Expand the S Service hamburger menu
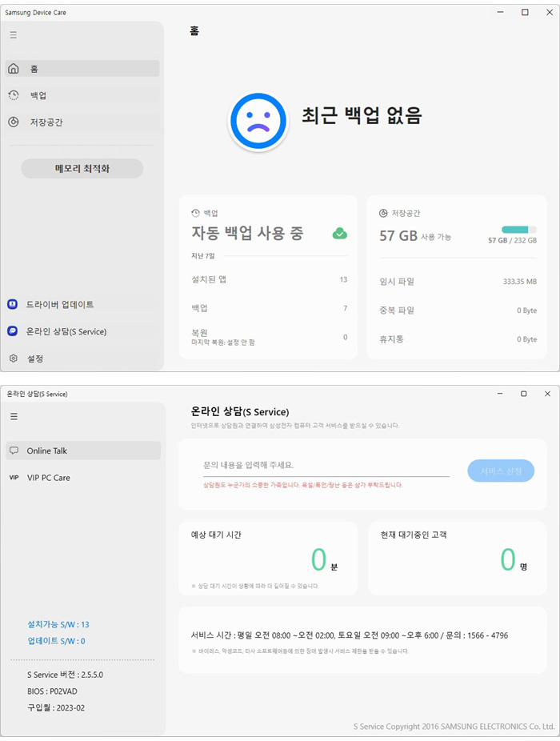The height and width of the screenshot is (741, 560). coord(14,416)
